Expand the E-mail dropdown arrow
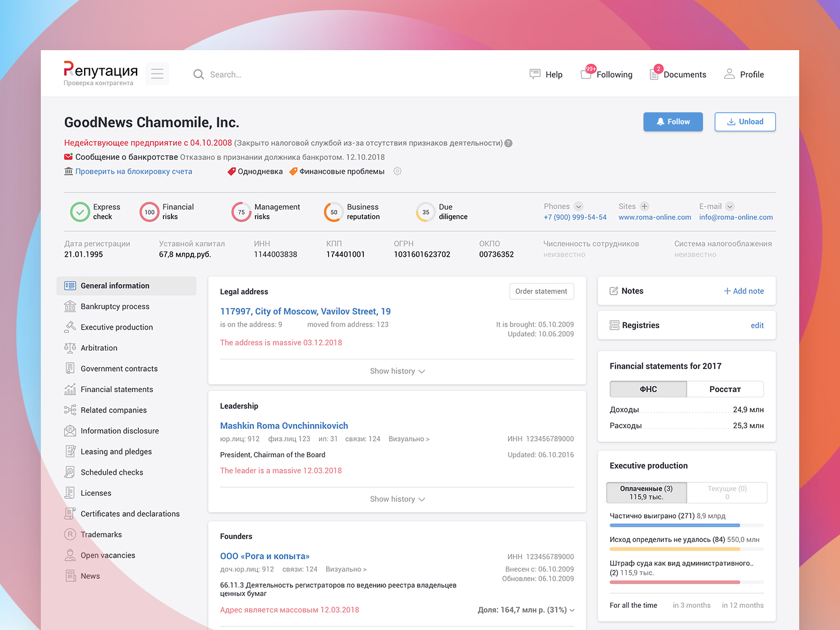Viewport: 840px width, 630px height. coord(730,206)
